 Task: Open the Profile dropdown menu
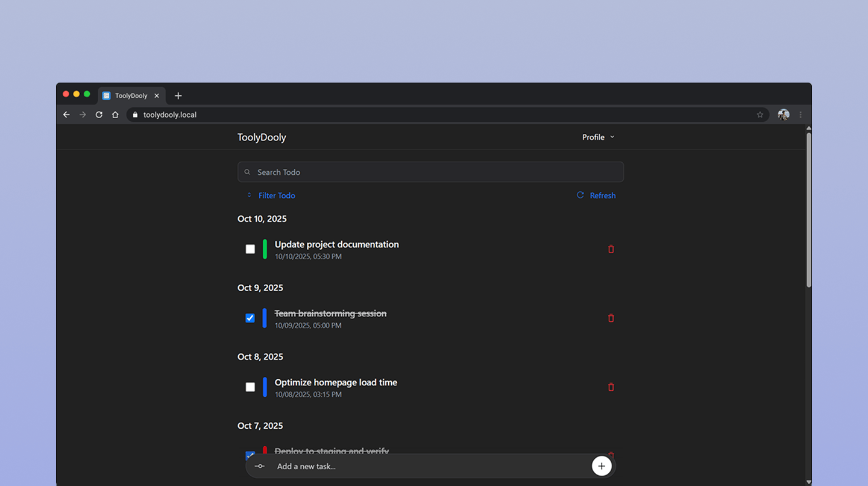pos(598,137)
